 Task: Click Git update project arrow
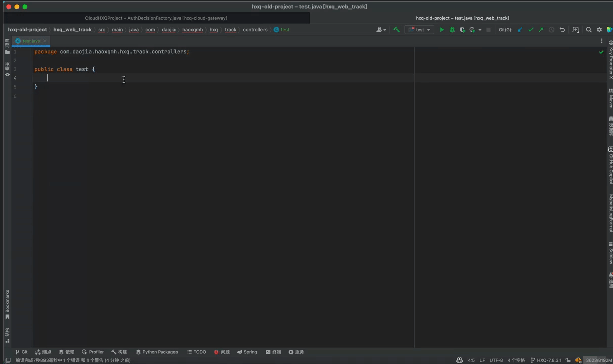520,30
